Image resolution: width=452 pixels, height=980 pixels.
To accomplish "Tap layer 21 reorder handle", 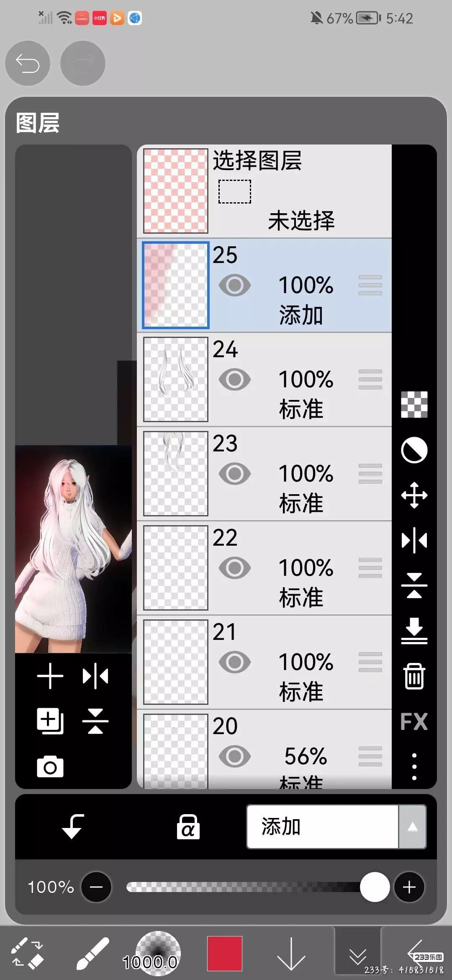I will [x=370, y=662].
